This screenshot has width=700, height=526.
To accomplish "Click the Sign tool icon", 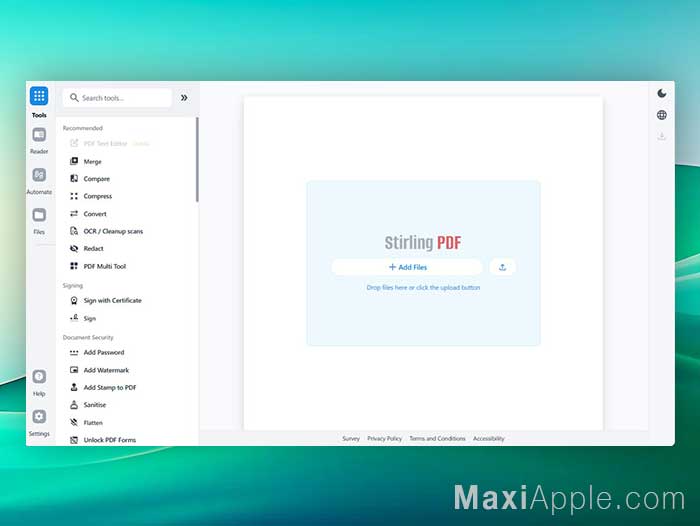I will click(74, 318).
